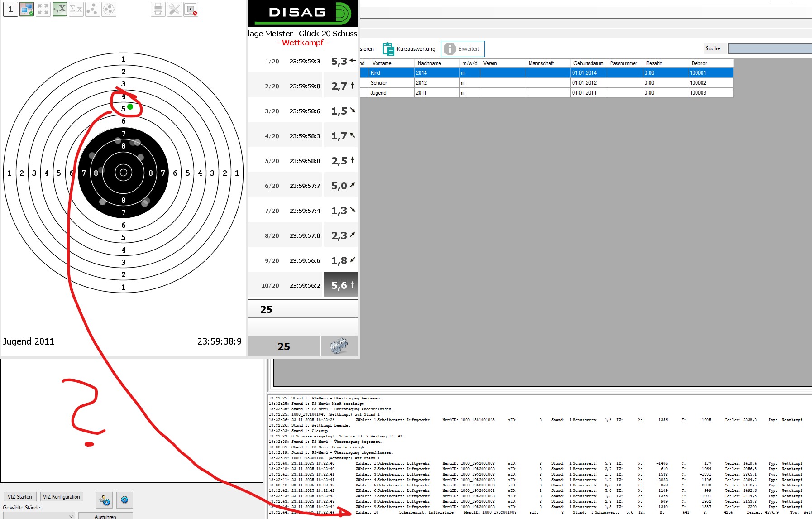Click the Erweitert info button
The image size is (812, 519).
[x=462, y=49]
